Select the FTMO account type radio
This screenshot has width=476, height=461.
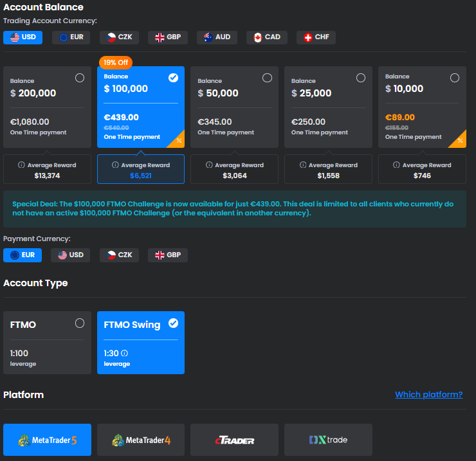(x=80, y=323)
